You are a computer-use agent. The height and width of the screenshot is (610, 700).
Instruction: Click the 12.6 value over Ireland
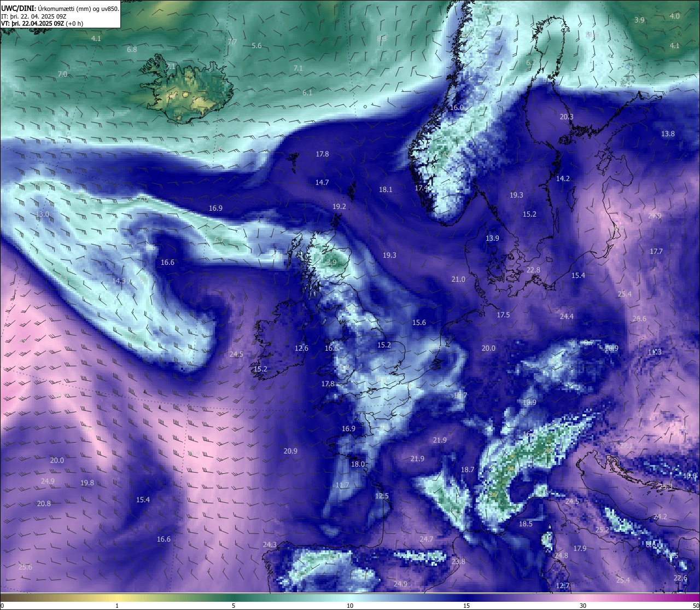(x=301, y=348)
